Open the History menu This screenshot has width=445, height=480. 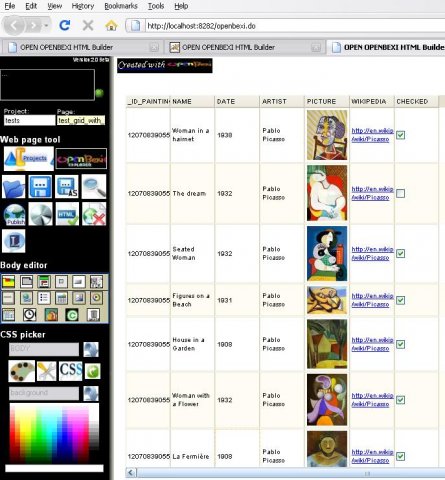click(x=83, y=6)
